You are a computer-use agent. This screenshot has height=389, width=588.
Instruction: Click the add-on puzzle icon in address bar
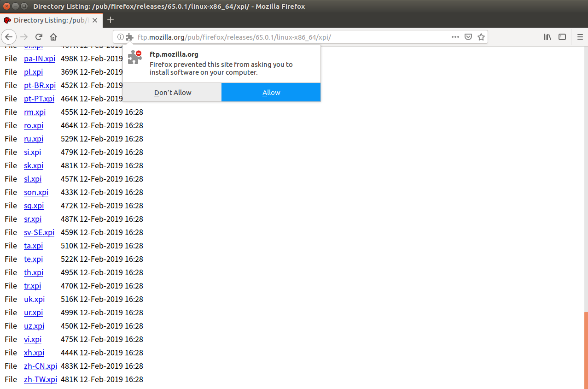[x=129, y=37]
